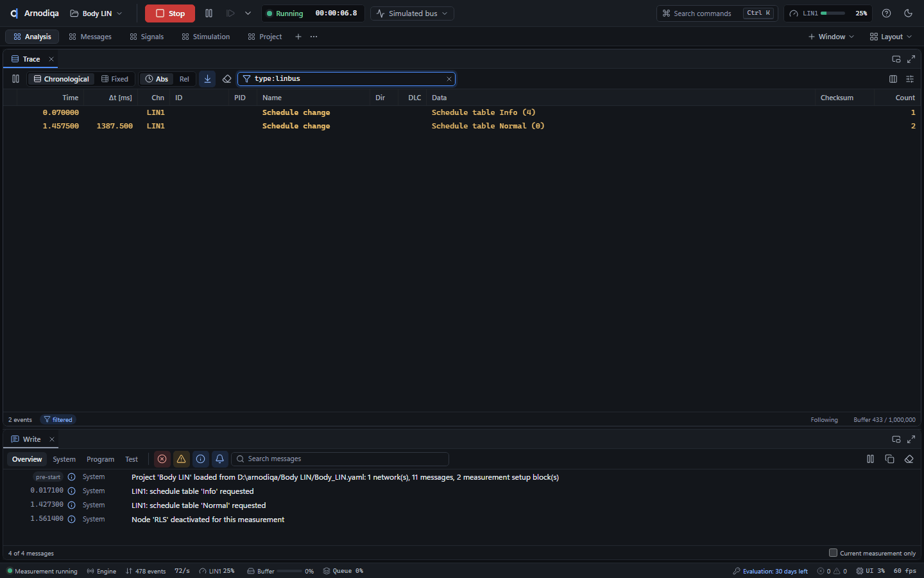Open the Body LIN project dropdown

pos(96,13)
